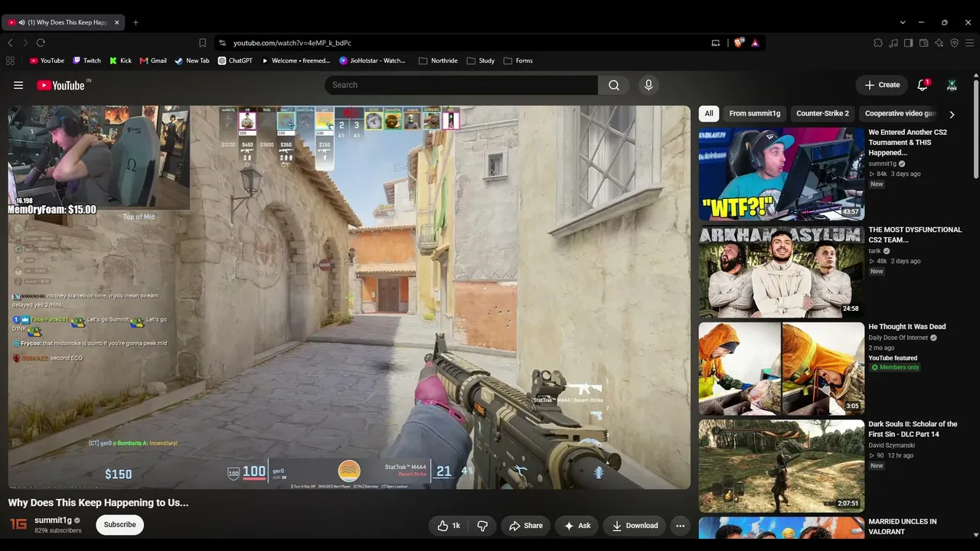Screen dimensions: 980x551
Task: Select the Counter-Strike 2 chip
Action: [822, 113]
